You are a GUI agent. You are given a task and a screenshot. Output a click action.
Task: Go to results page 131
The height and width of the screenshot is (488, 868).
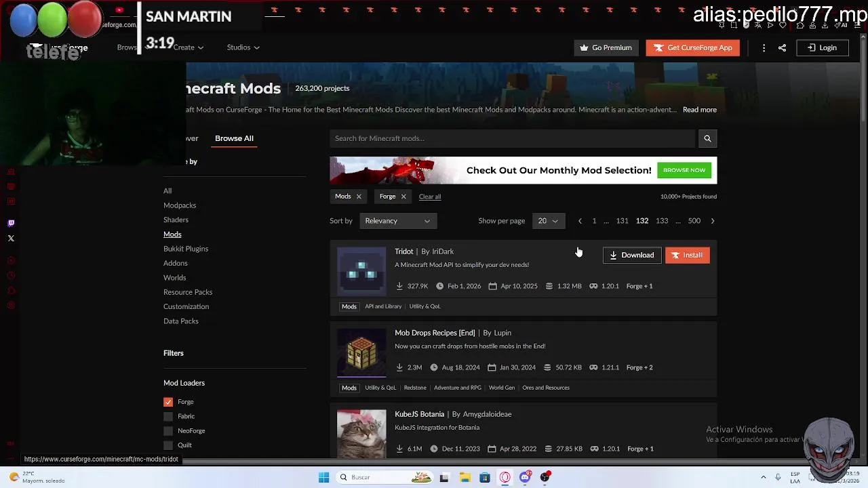coord(622,221)
